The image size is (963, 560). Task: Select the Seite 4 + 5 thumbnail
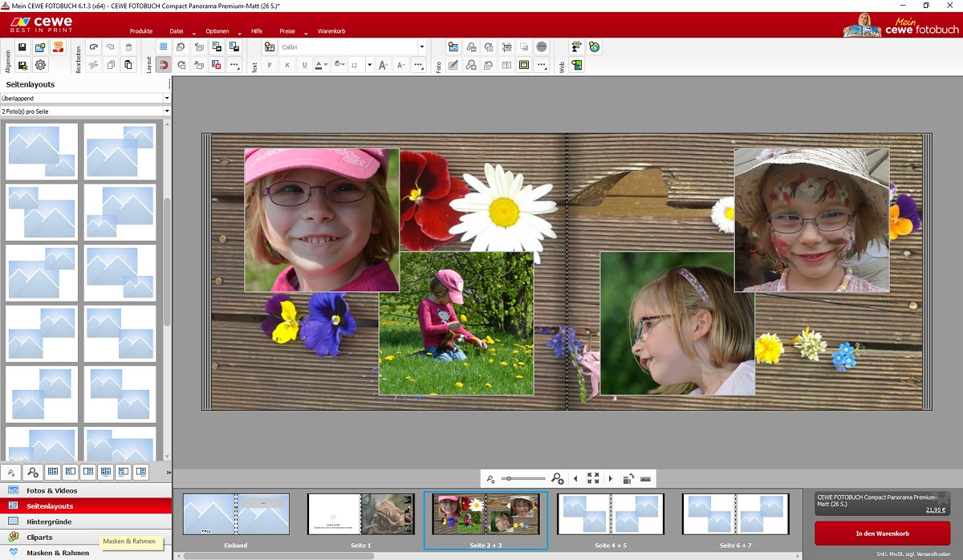pyautogui.click(x=611, y=513)
